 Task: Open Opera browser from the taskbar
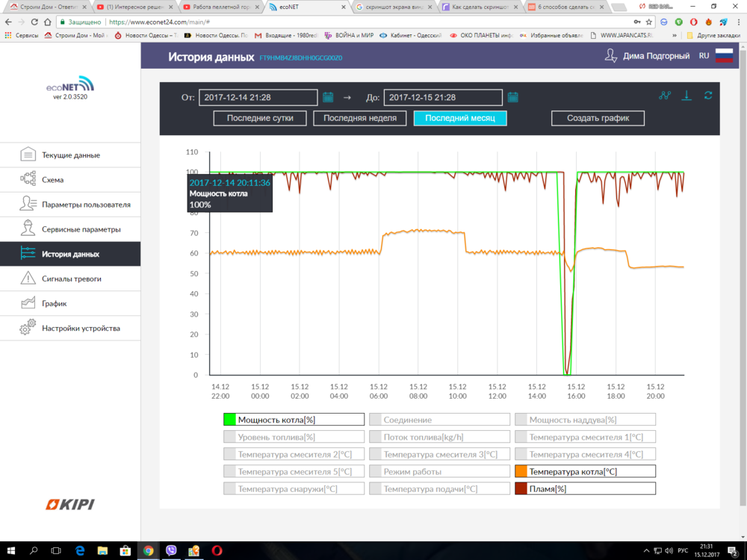point(217,551)
